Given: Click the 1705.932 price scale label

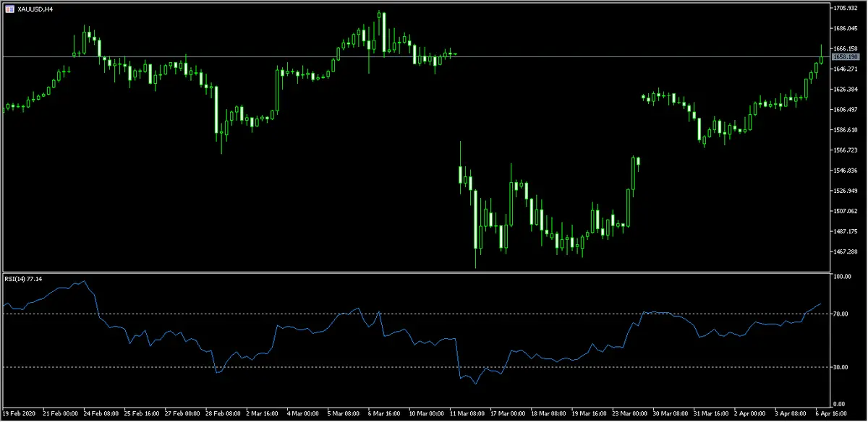Looking at the screenshot, I should [x=845, y=8].
